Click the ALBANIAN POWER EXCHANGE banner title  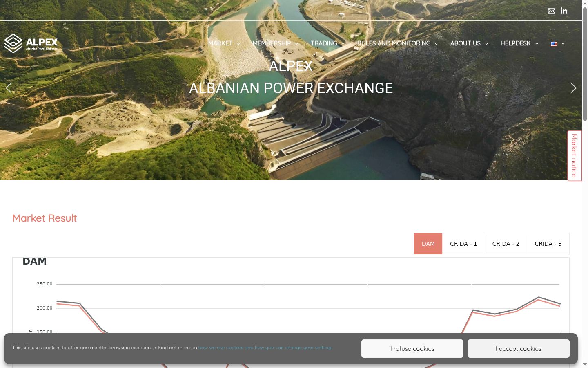point(291,88)
